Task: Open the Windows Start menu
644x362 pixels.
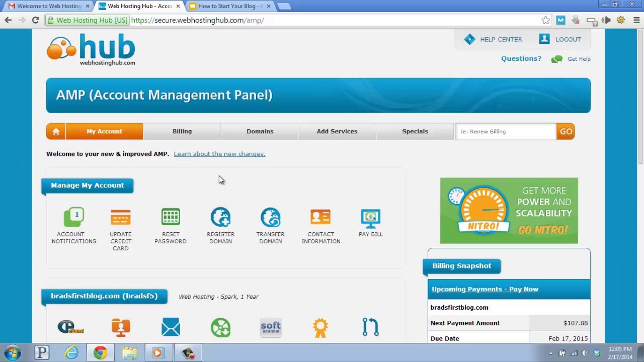Action: coord(13,353)
